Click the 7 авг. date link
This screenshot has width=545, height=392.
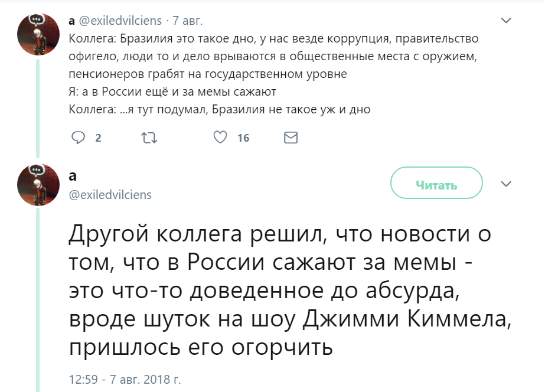187,21
